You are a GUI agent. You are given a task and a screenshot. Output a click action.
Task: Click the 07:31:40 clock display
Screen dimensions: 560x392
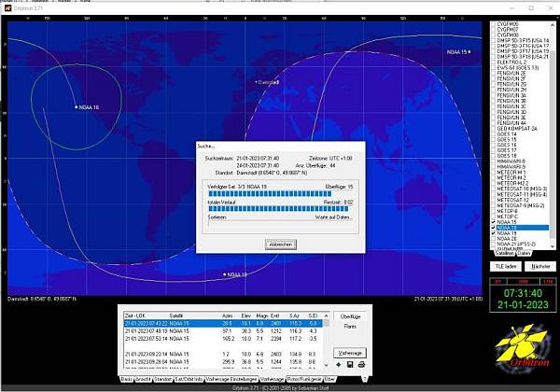click(523, 293)
